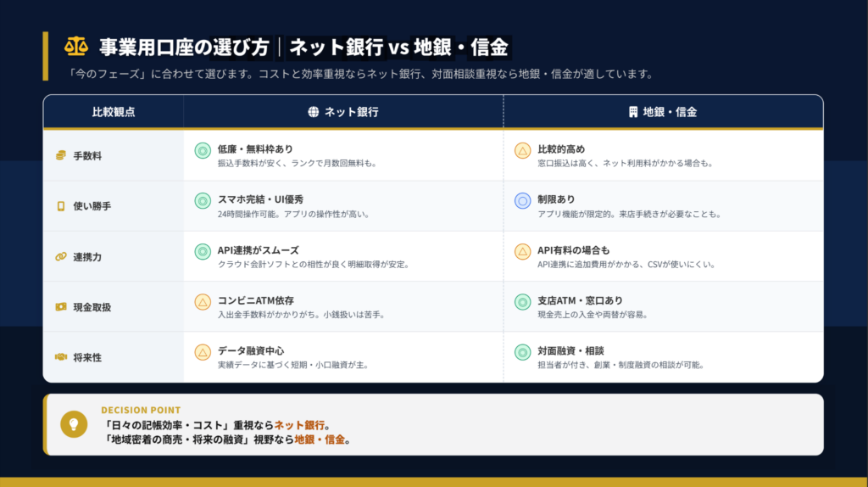Click the 支店ATM・窓口あり cell heading
The image size is (868, 487).
pyautogui.click(x=580, y=300)
